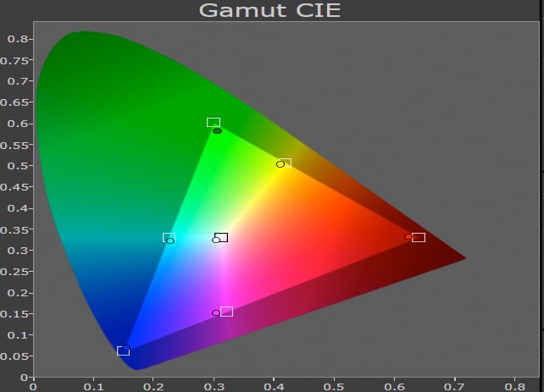Click the 0.35 label on vertical axis
Image resolution: width=544 pixels, height=392 pixels.
(x=14, y=230)
